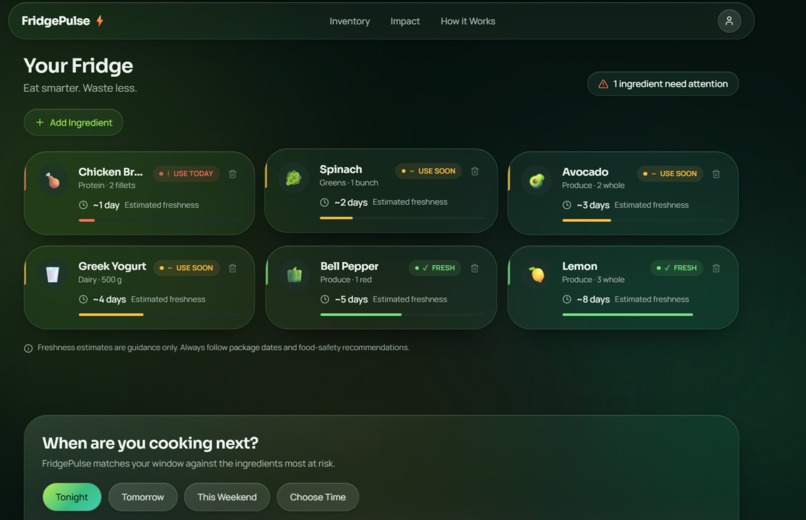The height and width of the screenshot is (520, 806).
Task: Click USE TODAY badge on Chicken
Action: pos(186,174)
